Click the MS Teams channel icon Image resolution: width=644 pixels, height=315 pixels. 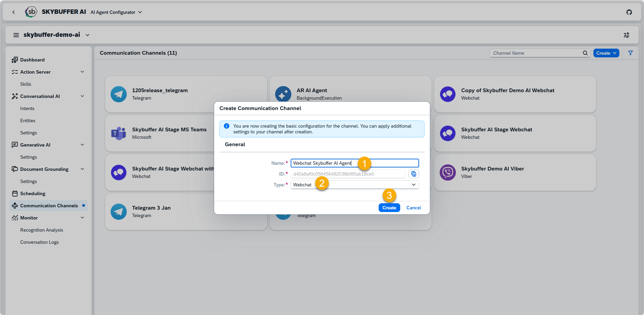119,133
